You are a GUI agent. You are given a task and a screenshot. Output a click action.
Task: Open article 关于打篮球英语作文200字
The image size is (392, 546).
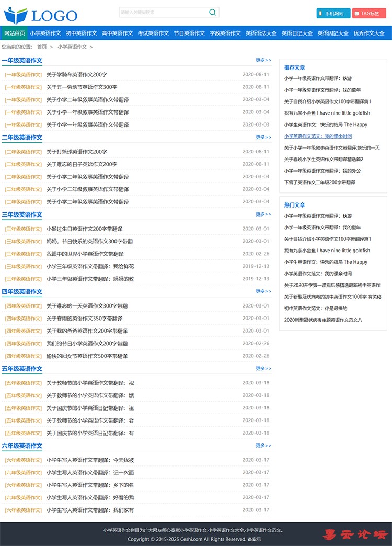(x=77, y=152)
